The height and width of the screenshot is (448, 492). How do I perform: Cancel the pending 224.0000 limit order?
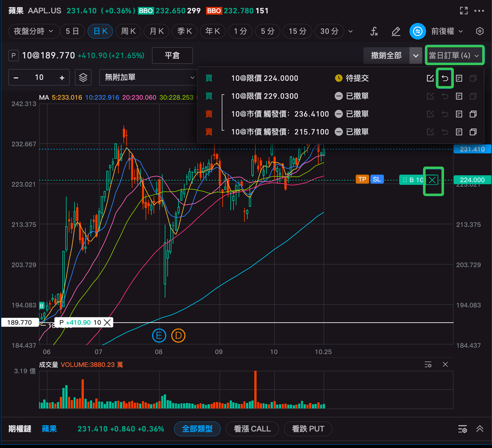445,78
